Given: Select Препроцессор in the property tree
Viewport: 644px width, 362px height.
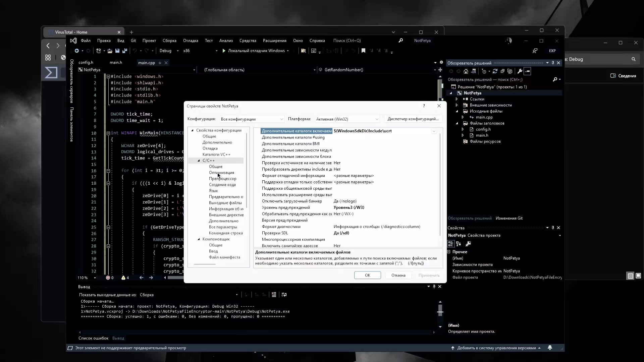Looking at the screenshot, I should pos(223,179).
